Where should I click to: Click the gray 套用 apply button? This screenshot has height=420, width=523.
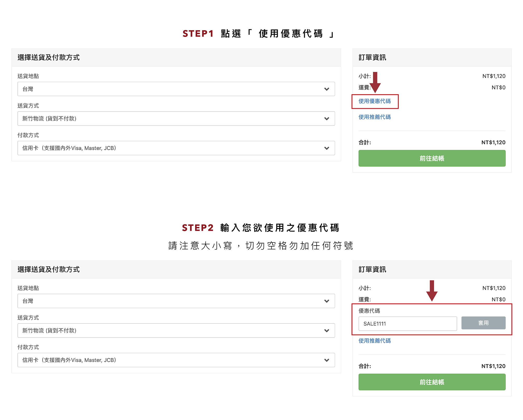click(483, 323)
